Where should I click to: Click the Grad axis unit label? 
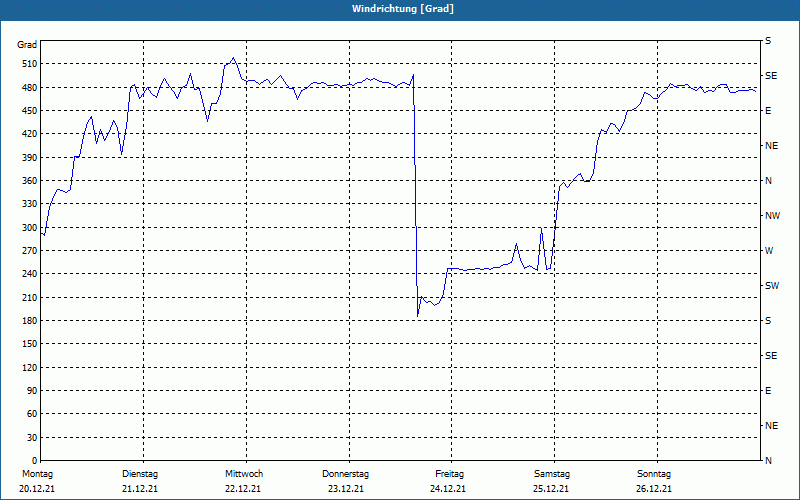coord(27,45)
